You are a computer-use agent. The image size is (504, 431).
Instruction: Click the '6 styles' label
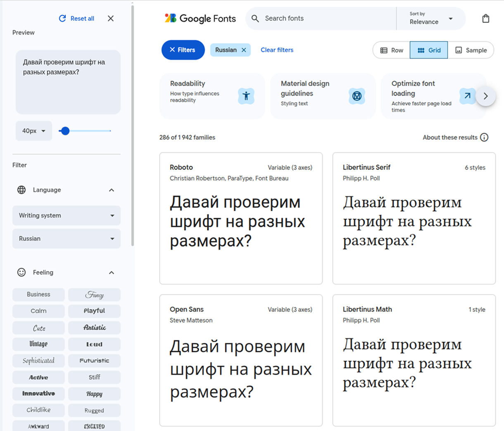(x=475, y=168)
